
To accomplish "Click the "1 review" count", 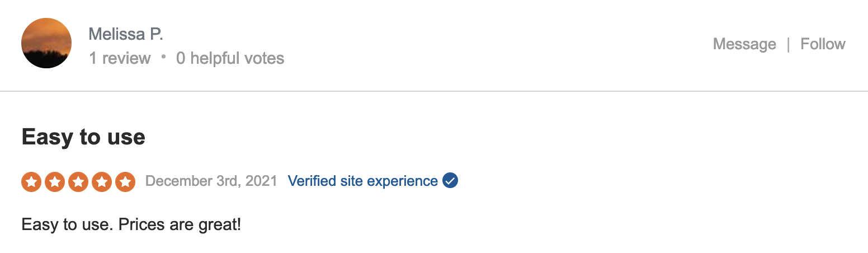I will [x=120, y=58].
